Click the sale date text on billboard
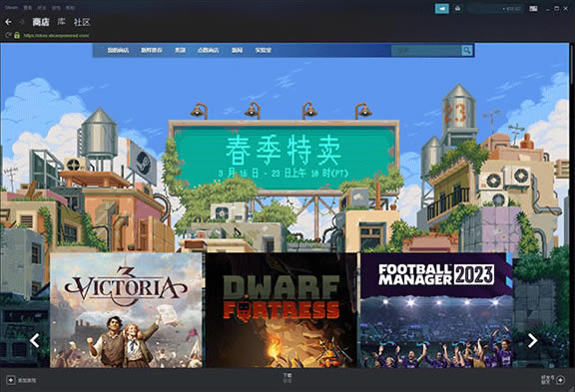Viewport: 575px width, 392px height. point(284,173)
